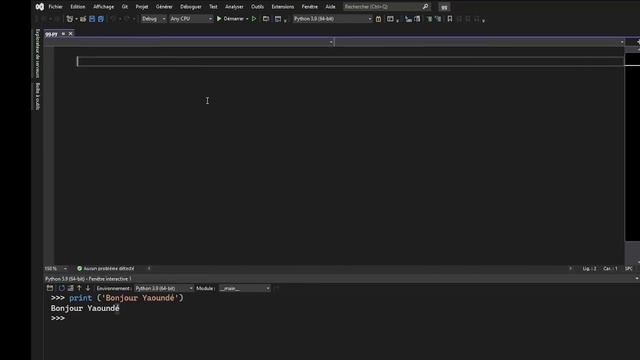Open the Fenêtre menu
Screen dimensions: 640x360
point(309,7)
